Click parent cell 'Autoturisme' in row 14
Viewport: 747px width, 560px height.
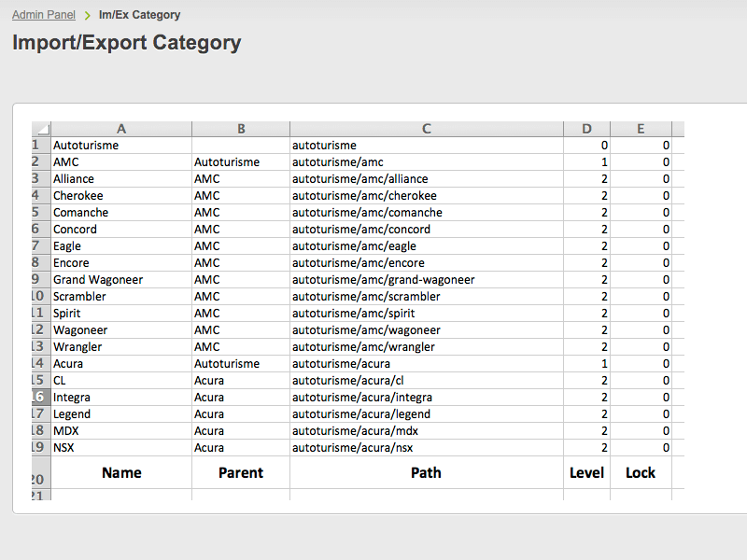241,364
